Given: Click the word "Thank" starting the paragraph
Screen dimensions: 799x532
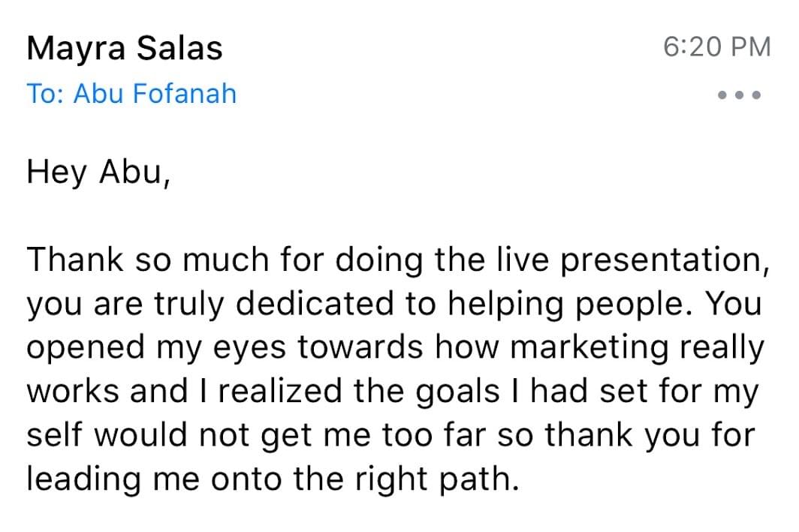Looking at the screenshot, I should pyautogui.click(x=75, y=260).
